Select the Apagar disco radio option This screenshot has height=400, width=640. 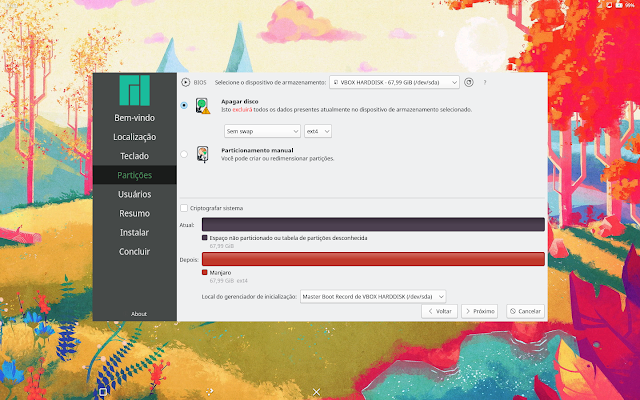point(184,105)
